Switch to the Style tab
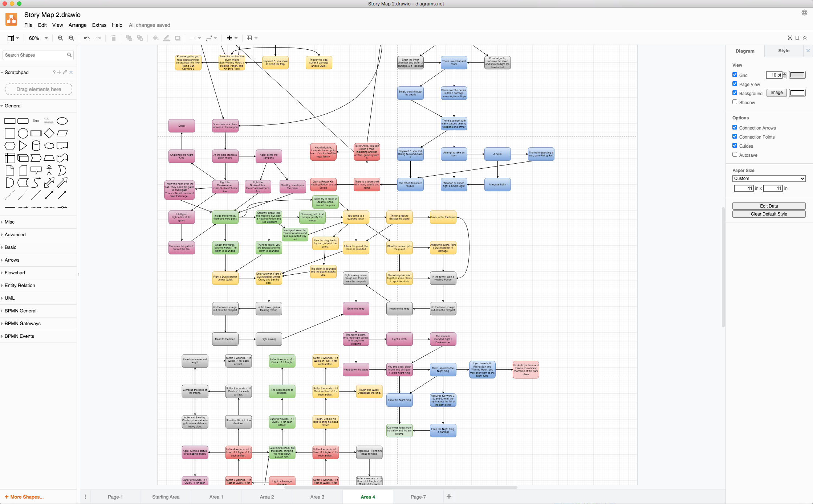Image resolution: width=813 pixels, height=504 pixels. coord(784,50)
